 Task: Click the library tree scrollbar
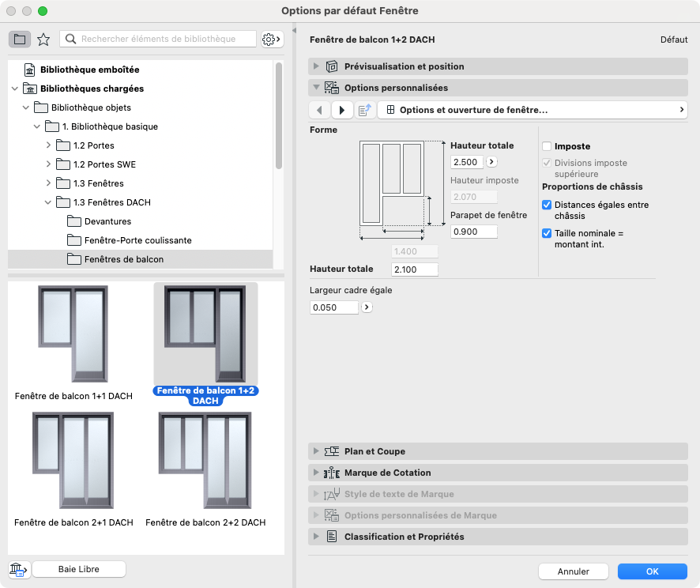[279, 116]
